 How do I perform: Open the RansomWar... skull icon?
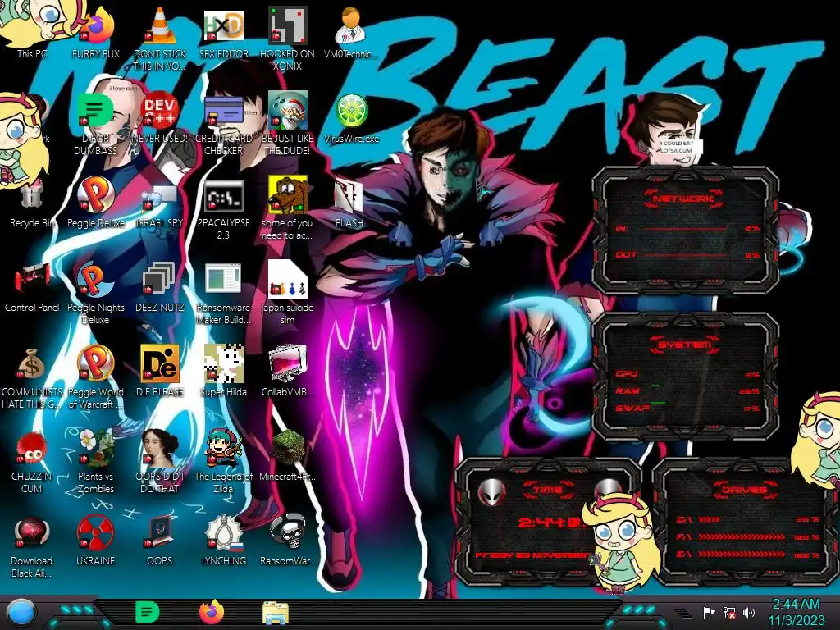point(288,540)
